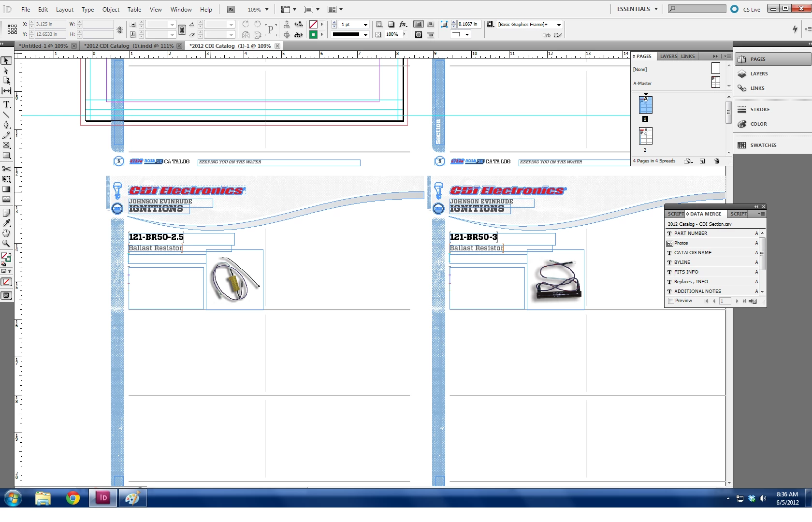The image size is (812, 522).
Task: Toggle the screen mode button in toolbox
Action: click(6, 295)
